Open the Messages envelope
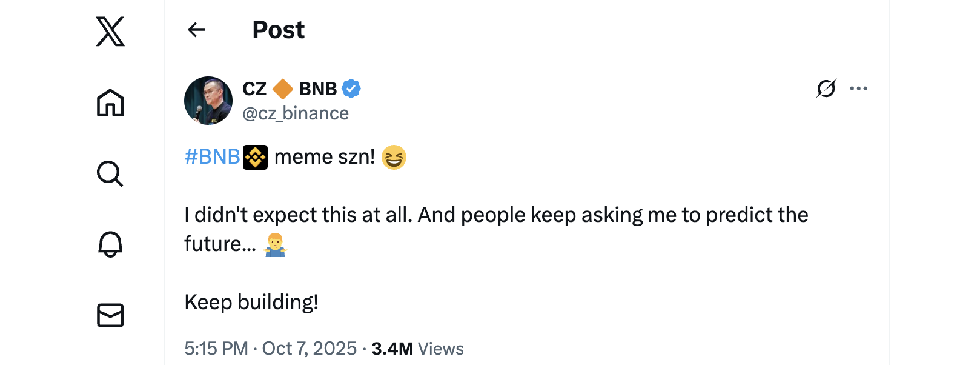Viewport: 980px width, 365px height. point(110,315)
